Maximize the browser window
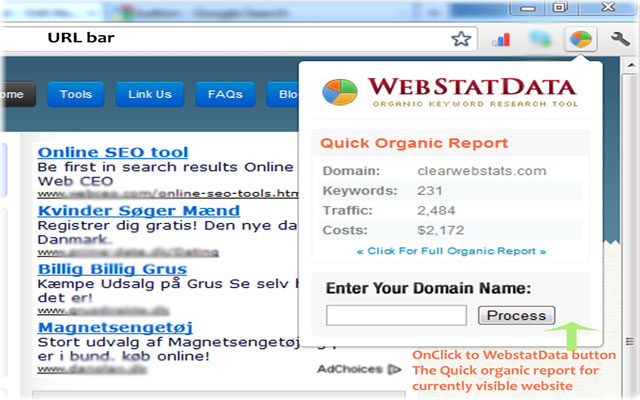The width and height of the screenshot is (640, 400). (560, 7)
